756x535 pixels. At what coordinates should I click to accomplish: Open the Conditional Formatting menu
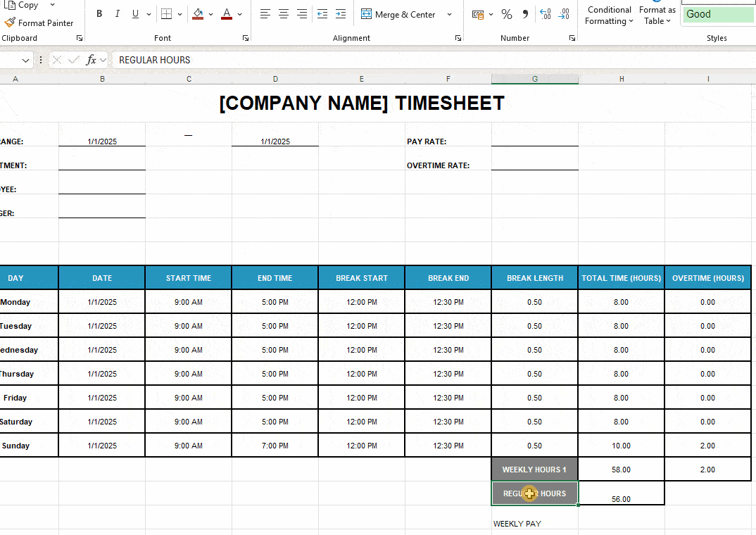pyautogui.click(x=608, y=15)
